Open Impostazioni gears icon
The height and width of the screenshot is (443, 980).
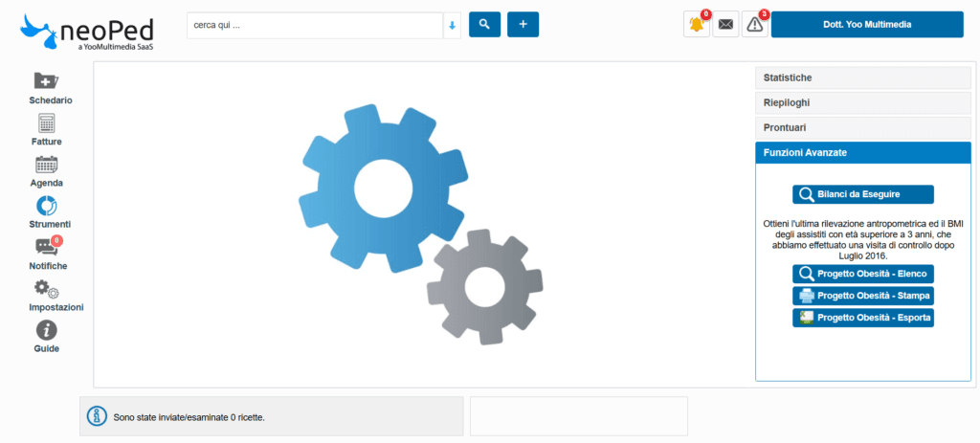[46, 289]
